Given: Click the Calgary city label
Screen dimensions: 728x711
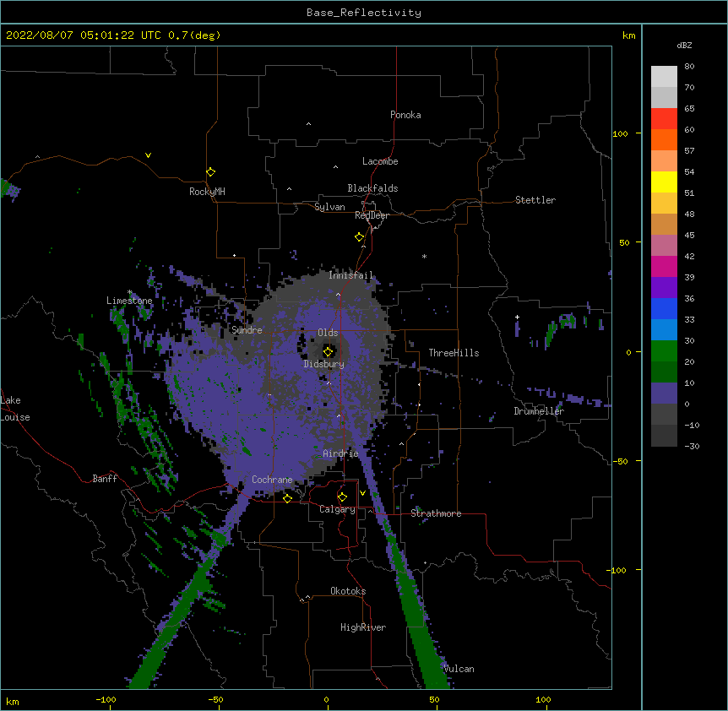Looking at the screenshot, I should click(x=337, y=509).
